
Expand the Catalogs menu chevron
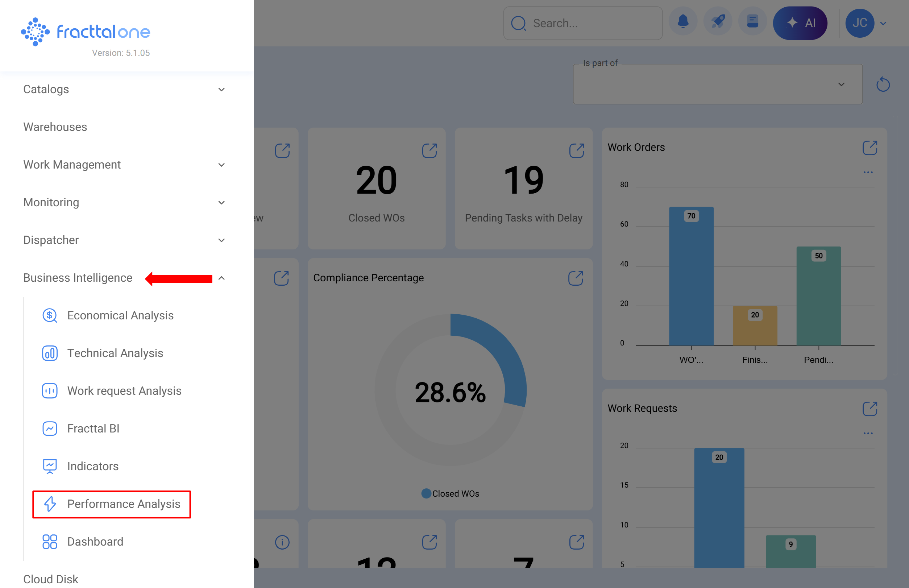click(221, 89)
